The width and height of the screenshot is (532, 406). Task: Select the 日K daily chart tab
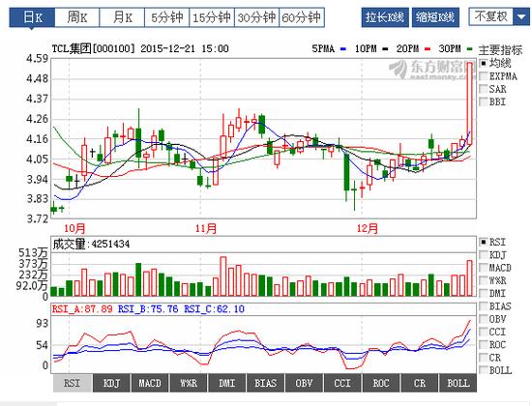(32, 17)
